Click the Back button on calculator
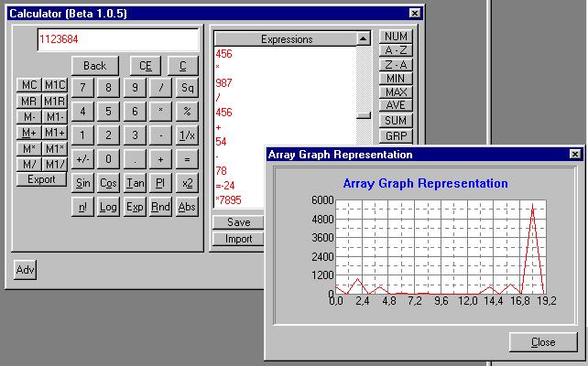This screenshot has height=366, width=588. click(95, 66)
